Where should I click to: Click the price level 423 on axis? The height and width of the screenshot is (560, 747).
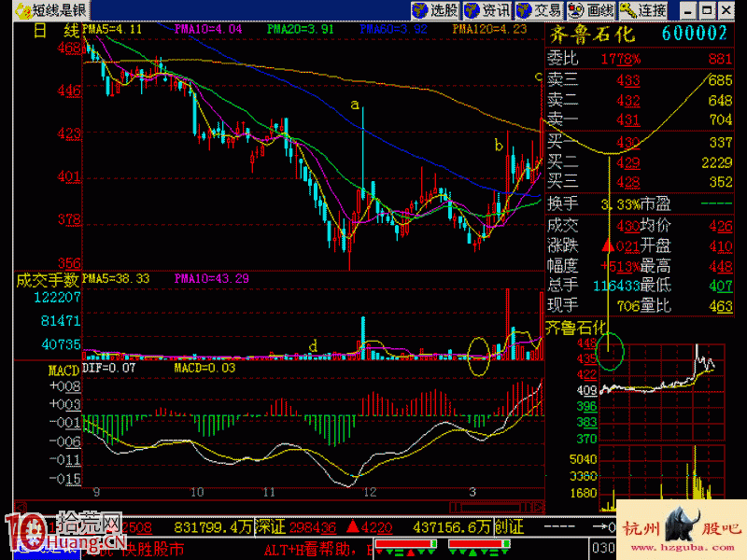pos(69,133)
